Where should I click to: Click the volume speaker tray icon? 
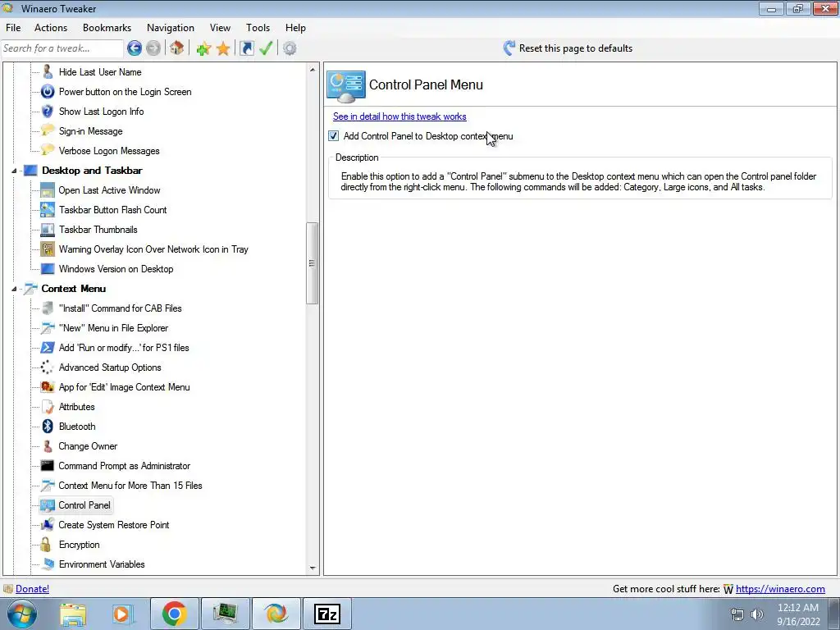pyautogui.click(x=757, y=614)
